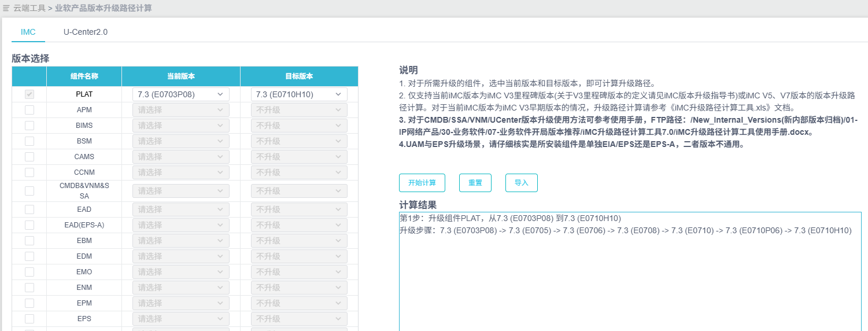Viewport: 868px width, 331px height.
Task: Click the chevron arrow in EDM target version
Action: point(338,256)
